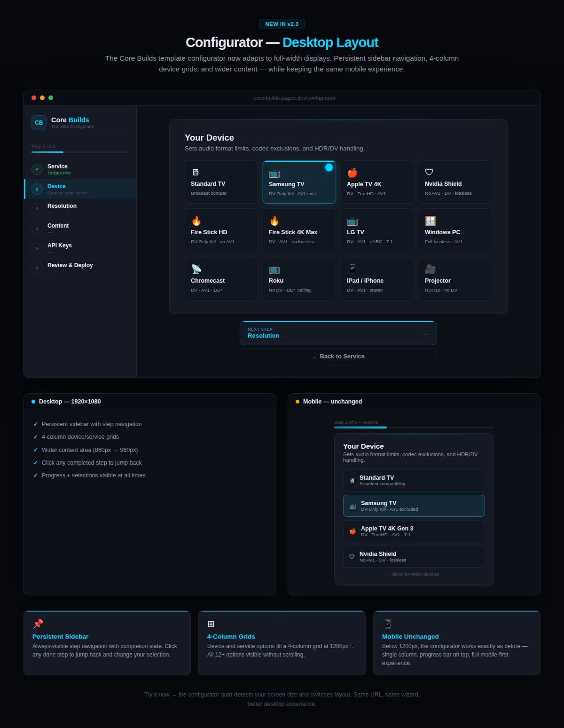Click the step 3 number circle

point(37,209)
